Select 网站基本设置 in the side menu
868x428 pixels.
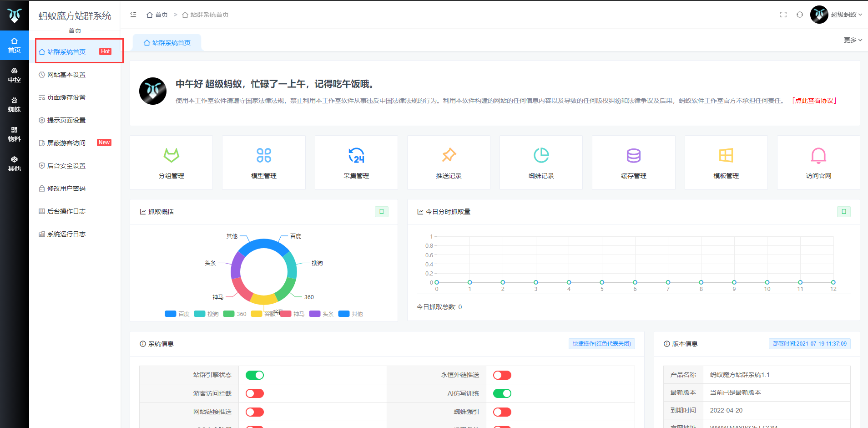[x=66, y=75]
